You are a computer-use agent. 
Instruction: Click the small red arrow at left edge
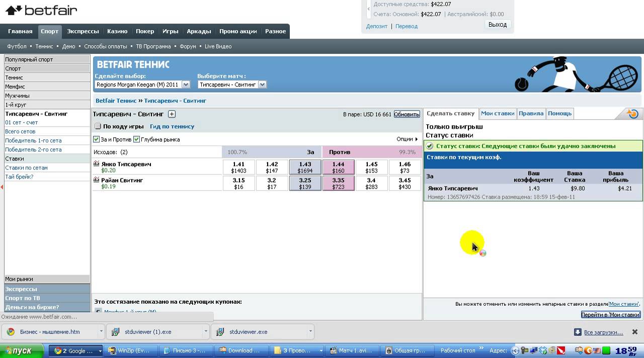click(2, 187)
